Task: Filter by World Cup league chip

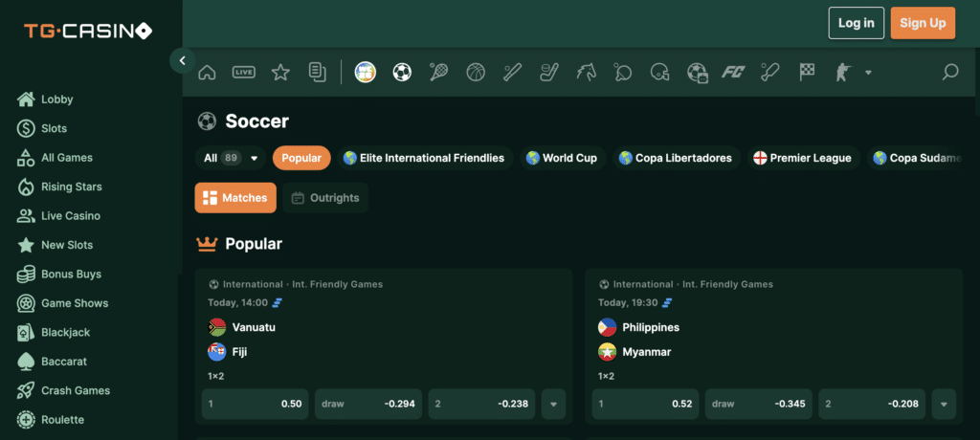Action: (x=563, y=158)
